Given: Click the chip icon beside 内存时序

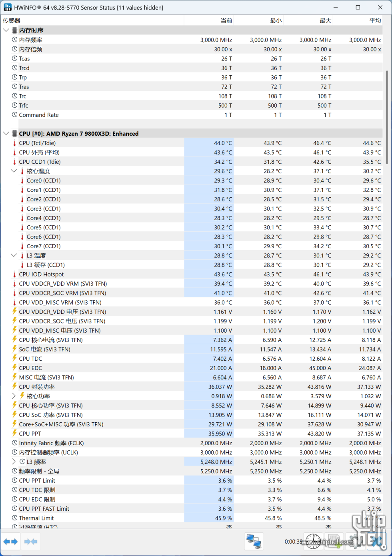Looking at the screenshot, I should pyautogui.click(x=14, y=30).
